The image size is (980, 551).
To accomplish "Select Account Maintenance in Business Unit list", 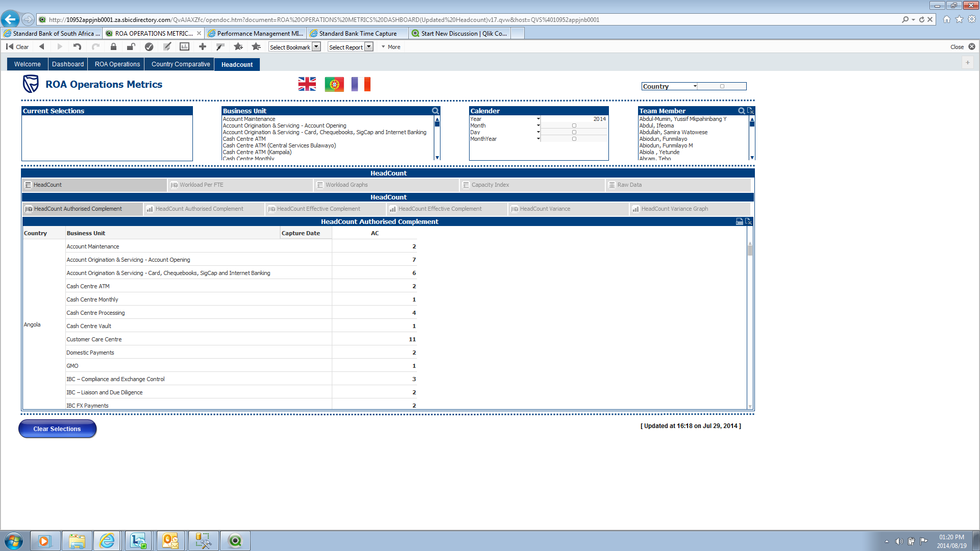I will [x=249, y=119].
